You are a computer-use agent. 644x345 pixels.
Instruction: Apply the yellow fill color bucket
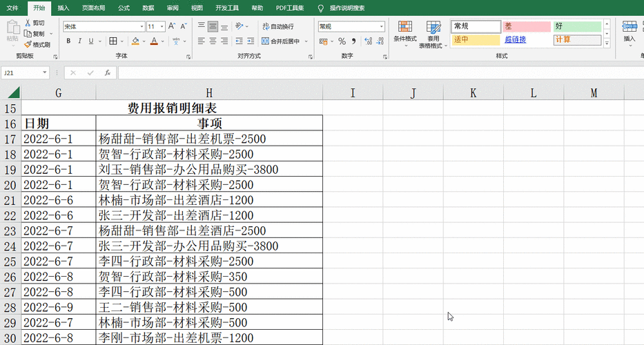[x=135, y=41]
